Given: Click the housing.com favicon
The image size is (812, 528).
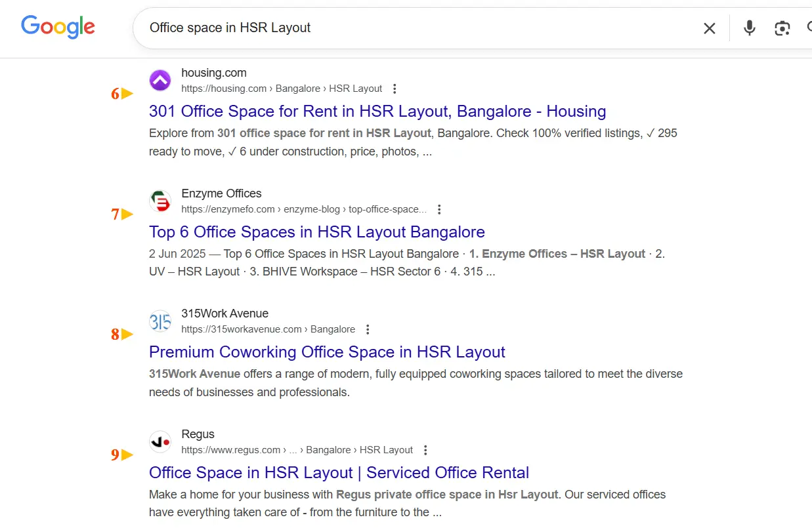Looking at the screenshot, I should (x=160, y=81).
